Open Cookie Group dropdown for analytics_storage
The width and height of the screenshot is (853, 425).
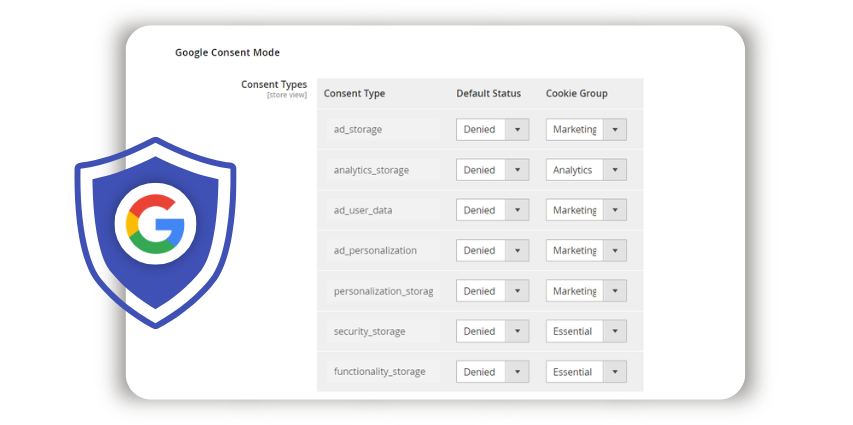click(586, 170)
